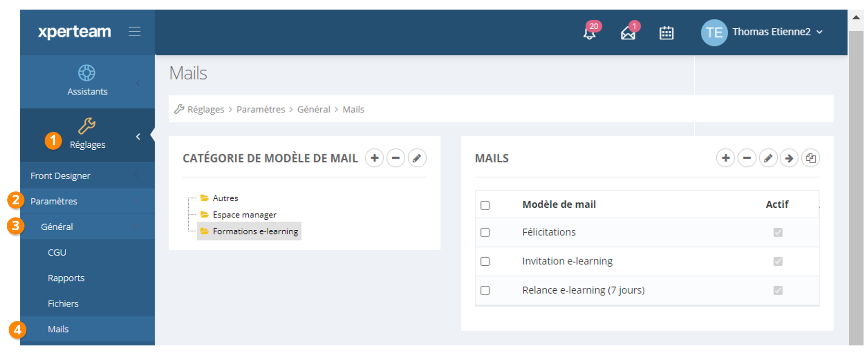This screenshot has height=355, width=868.
Task: Check the Félicitations mail checkbox
Action: [x=485, y=233]
